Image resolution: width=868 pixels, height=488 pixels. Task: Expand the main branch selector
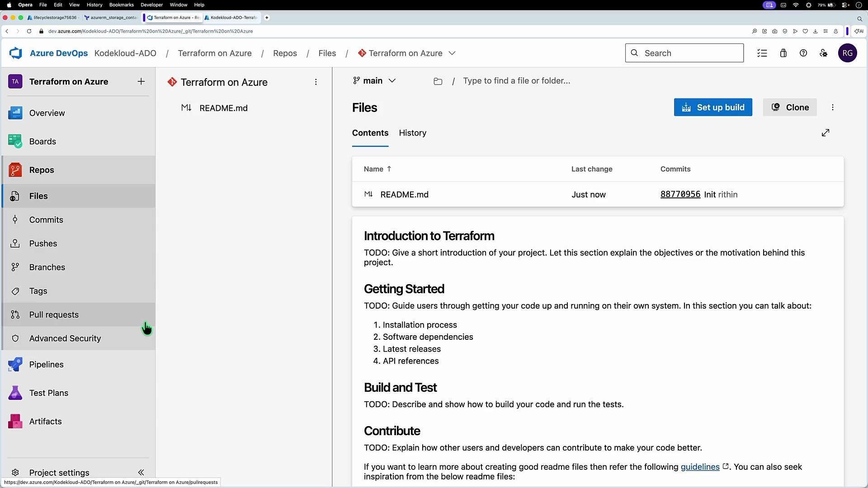pos(374,81)
